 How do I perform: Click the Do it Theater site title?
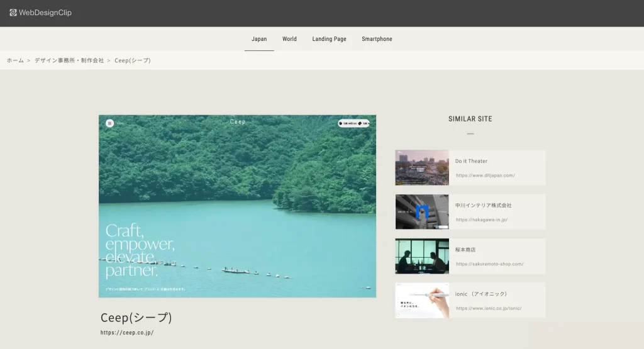[x=471, y=161]
